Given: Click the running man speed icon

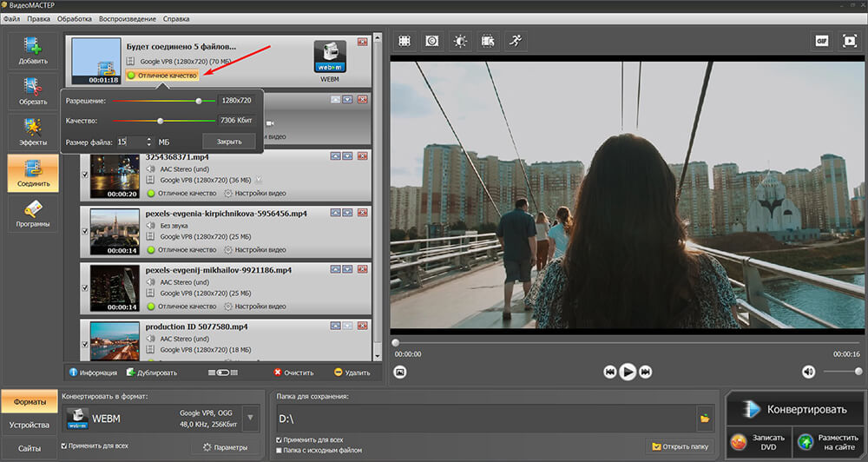Looking at the screenshot, I should tap(516, 41).
